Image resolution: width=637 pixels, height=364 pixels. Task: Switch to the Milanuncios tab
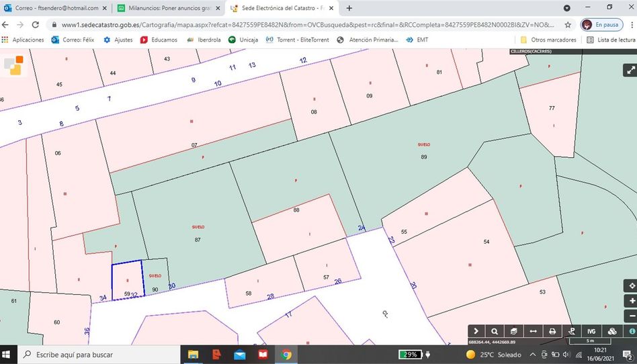[x=166, y=8]
